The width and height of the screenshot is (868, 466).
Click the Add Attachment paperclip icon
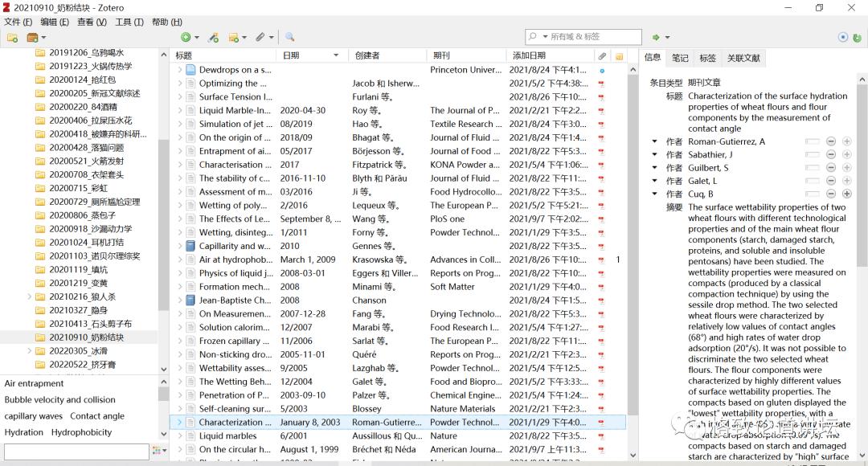tap(260, 38)
